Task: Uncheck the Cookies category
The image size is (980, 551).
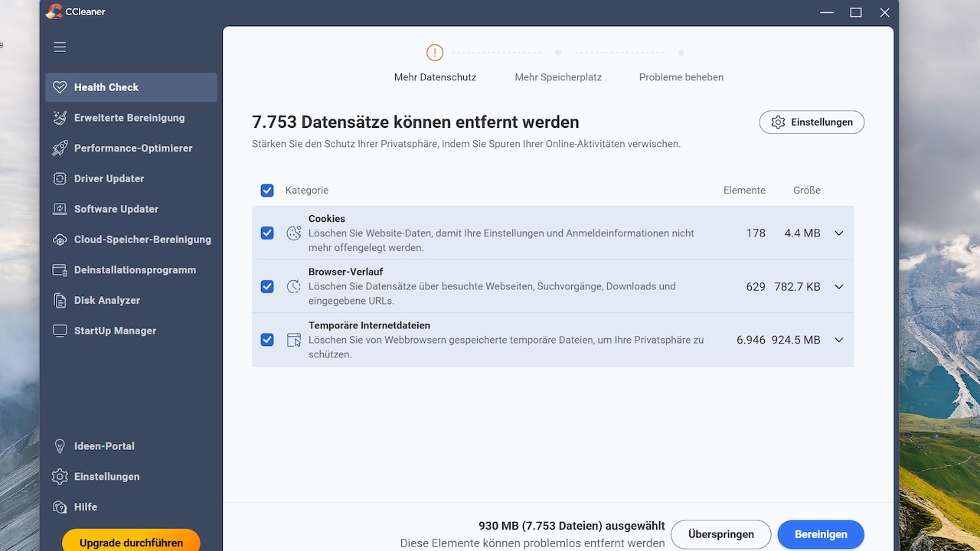Action: [x=267, y=233]
